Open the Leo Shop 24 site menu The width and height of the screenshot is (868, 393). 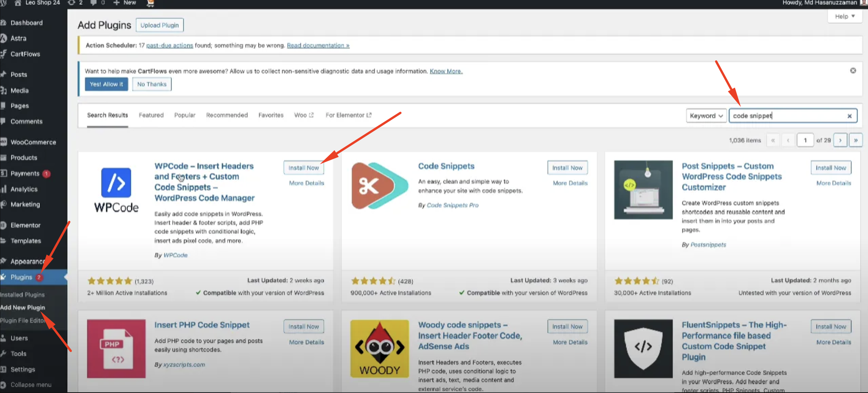[37, 3]
